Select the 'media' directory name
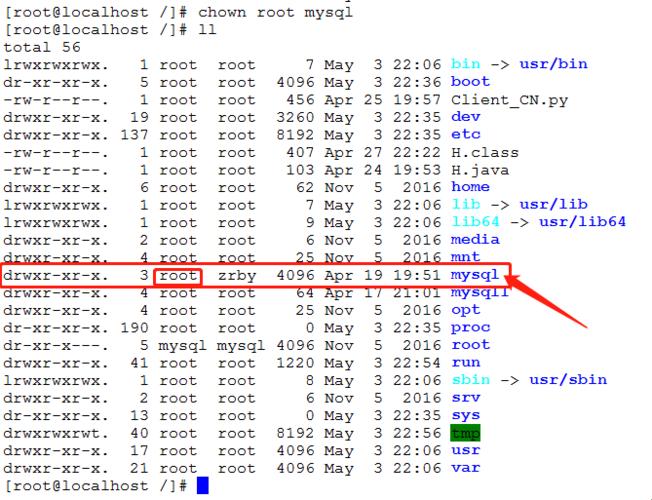 coord(475,240)
